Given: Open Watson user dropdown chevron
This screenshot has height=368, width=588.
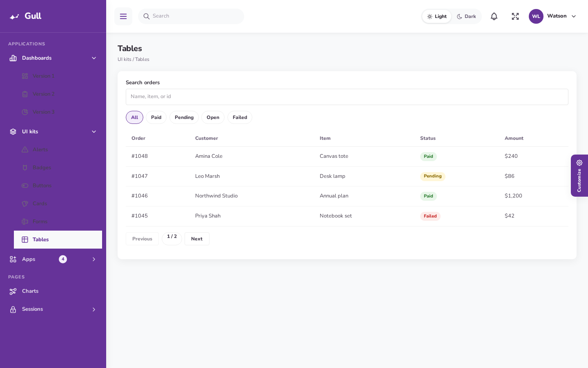Looking at the screenshot, I should click(574, 16).
